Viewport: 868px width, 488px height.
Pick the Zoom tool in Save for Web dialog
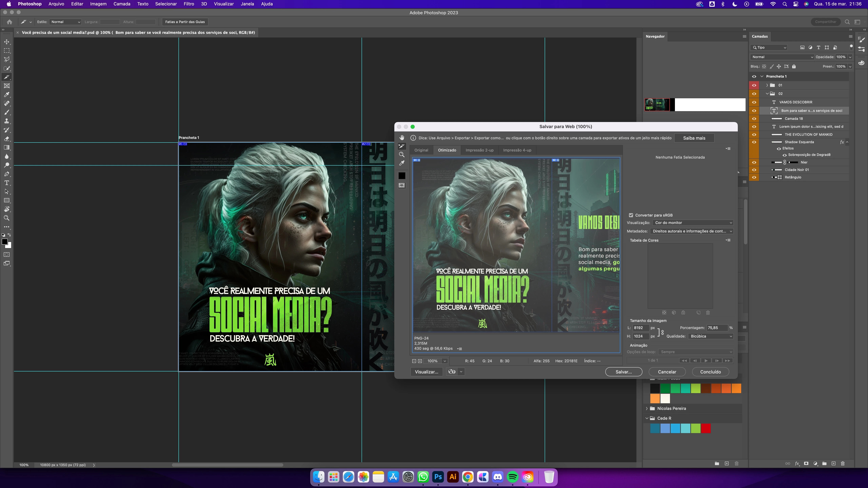402,155
